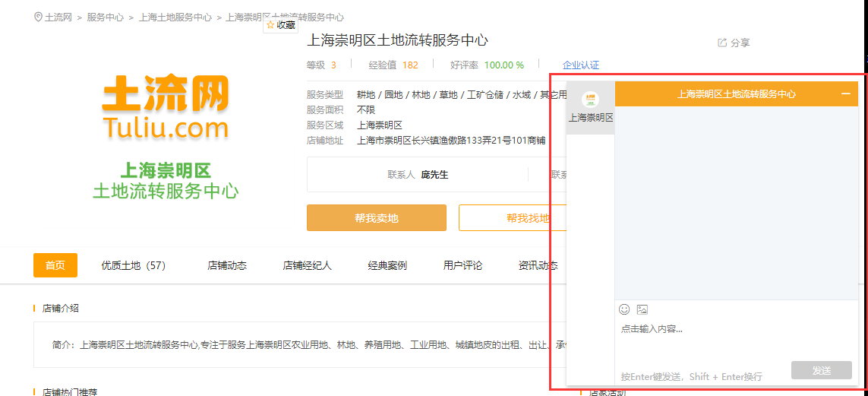Screen dimensions: 868x396
Task: View the 用户评论 tab
Action: click(x=462, y=265)
